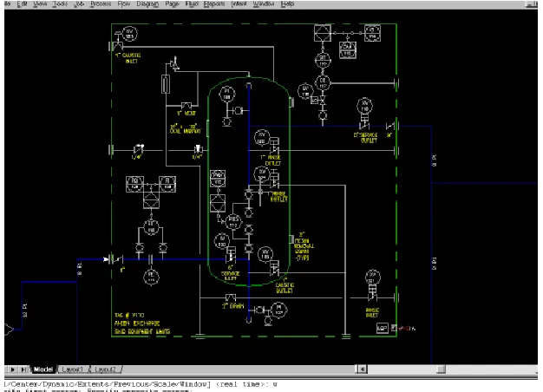
Task: Open the Window menu
Action: click(x=263, y=3)
